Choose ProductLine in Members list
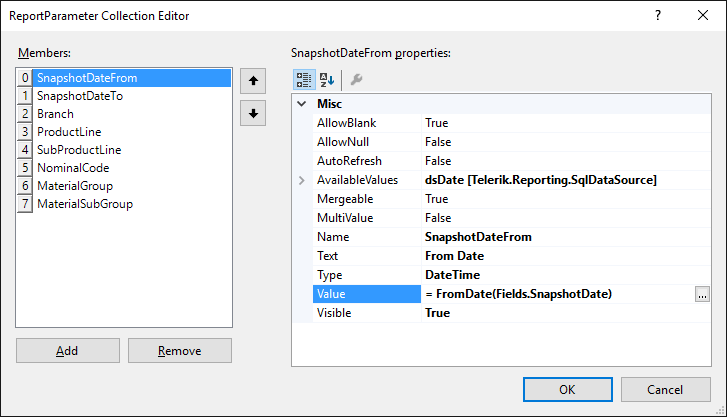727x417 pixels. tap(68, 132)
